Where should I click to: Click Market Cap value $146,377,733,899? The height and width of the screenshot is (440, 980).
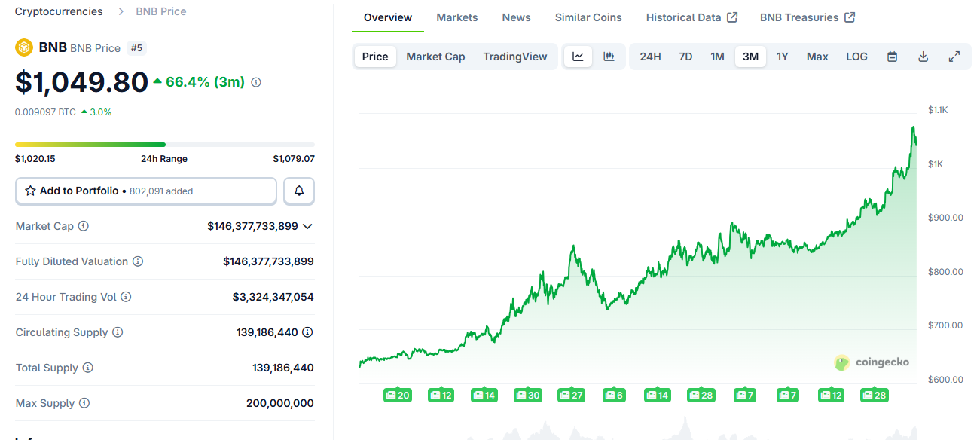[x=252, y=226]
